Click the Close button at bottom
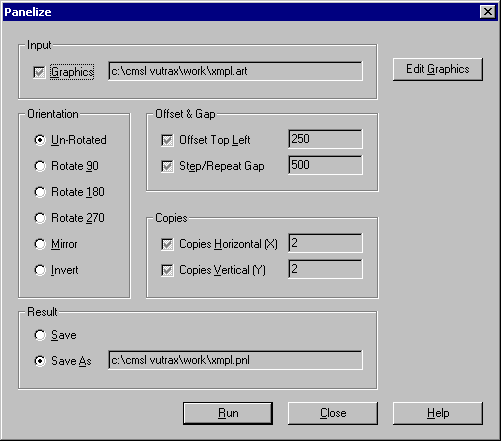The image size is (501, 441). pyautogui.click(x=333, y=413)
